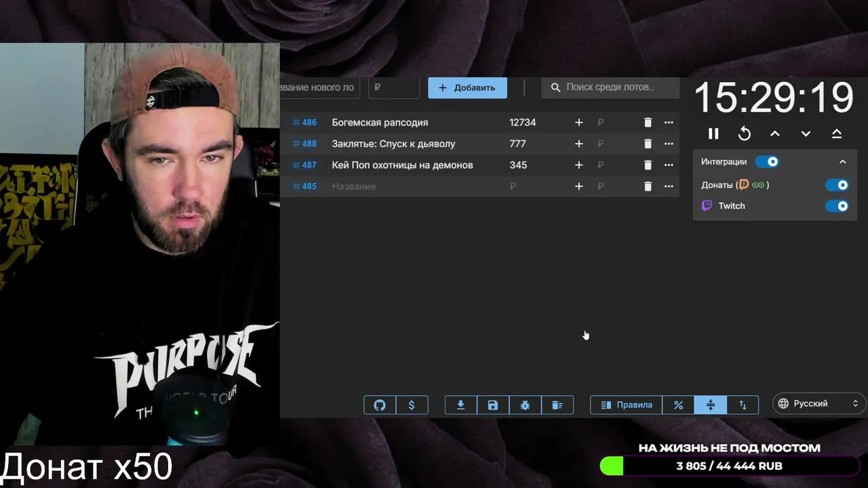Open more options for Заклятье: Спуск к дьяволу

pyautogui.click(x=669, y=144)
